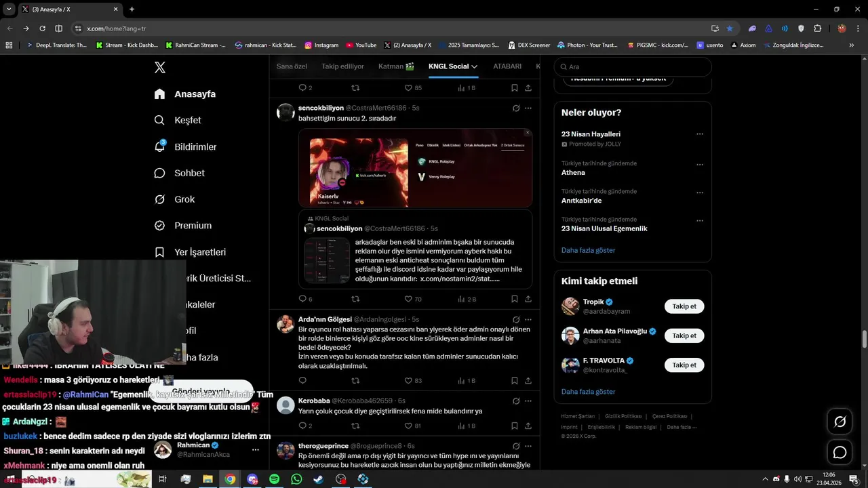The image size is (868, 488).
Task: Ask Grok about sencokbiliyon's tweet
Action: [516, 108]
